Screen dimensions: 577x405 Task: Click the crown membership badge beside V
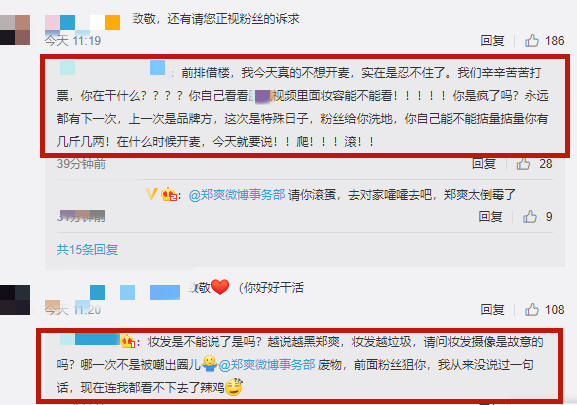tap(169, 194)
